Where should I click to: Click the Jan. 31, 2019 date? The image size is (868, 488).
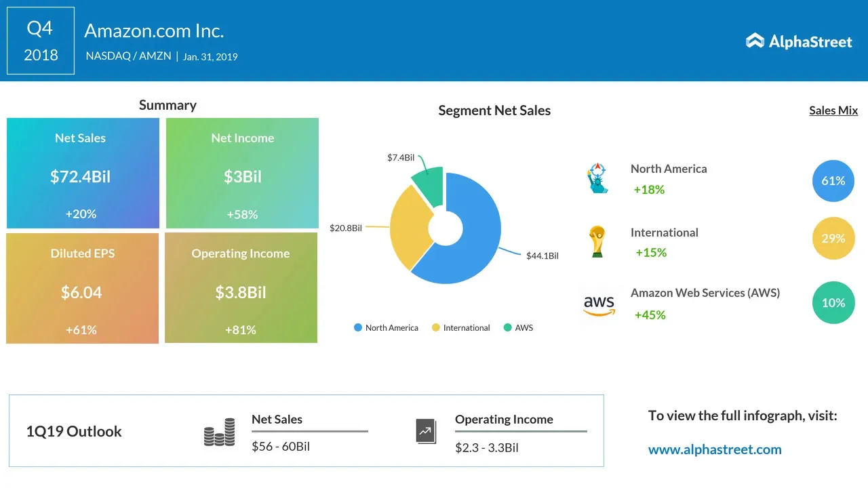(x=210, y=57)
